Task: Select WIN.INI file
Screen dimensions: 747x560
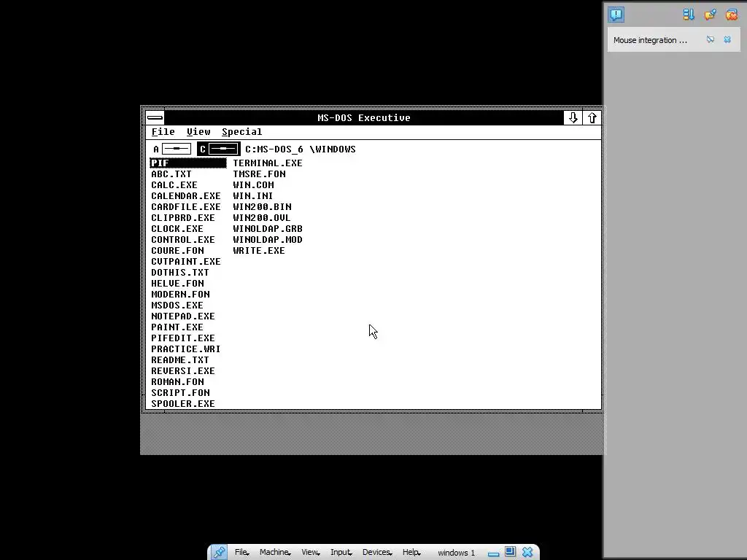Action: coord(253,195)
